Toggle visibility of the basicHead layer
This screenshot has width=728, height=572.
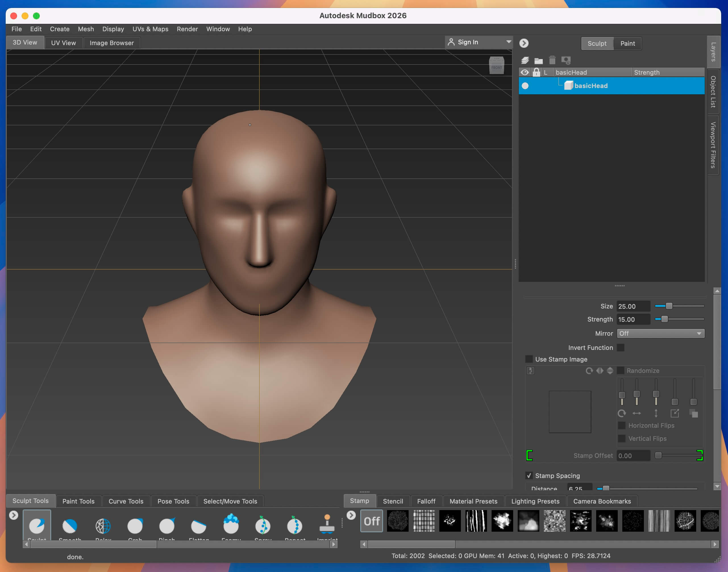point(525,86)
